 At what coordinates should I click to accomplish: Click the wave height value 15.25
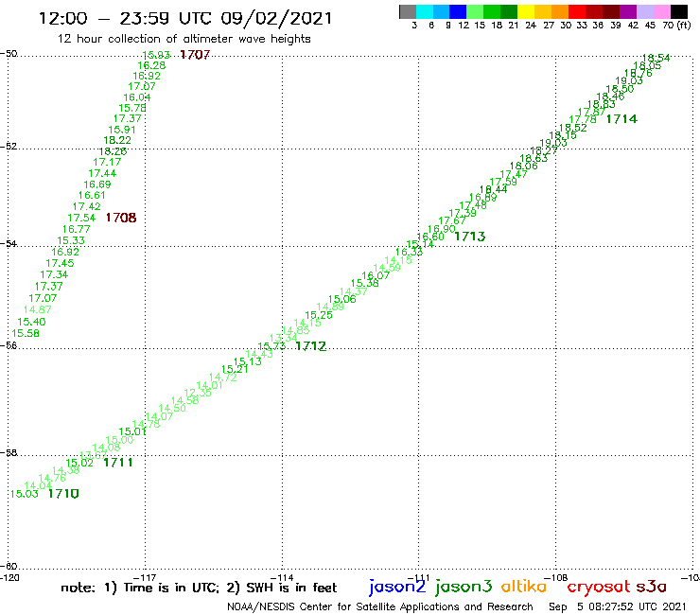pyautogui.click(x=319, y=315)
